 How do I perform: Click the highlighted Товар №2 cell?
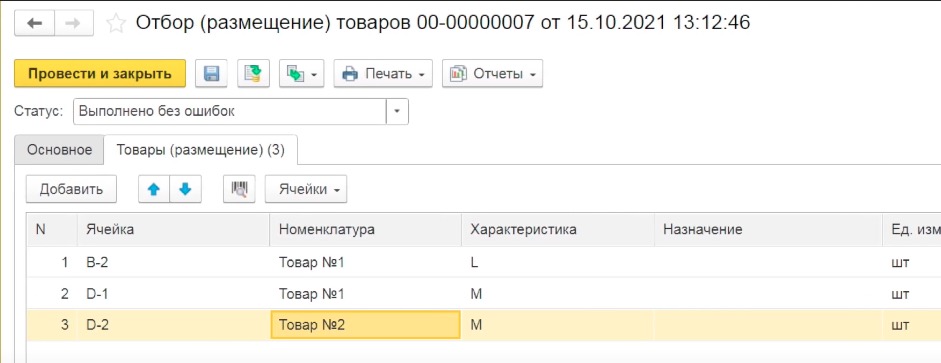click(365, 325)
